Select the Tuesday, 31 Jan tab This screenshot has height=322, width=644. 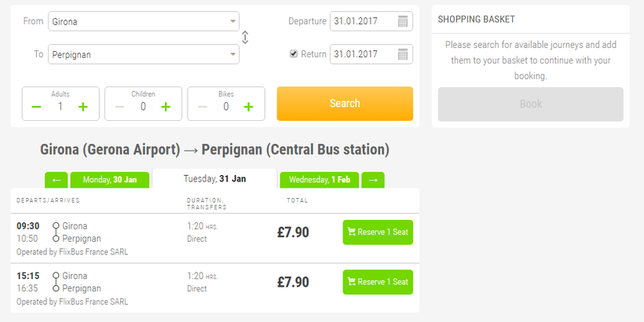(x=215, y=178)
